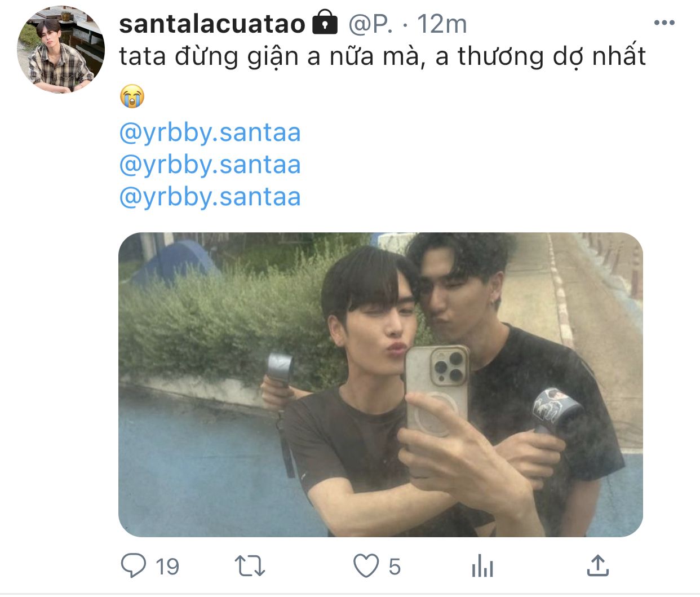Image resolution: width=700 pixels, height=597 pixels.
Task: Open the profile avatar picture
Action: (61, 50)
